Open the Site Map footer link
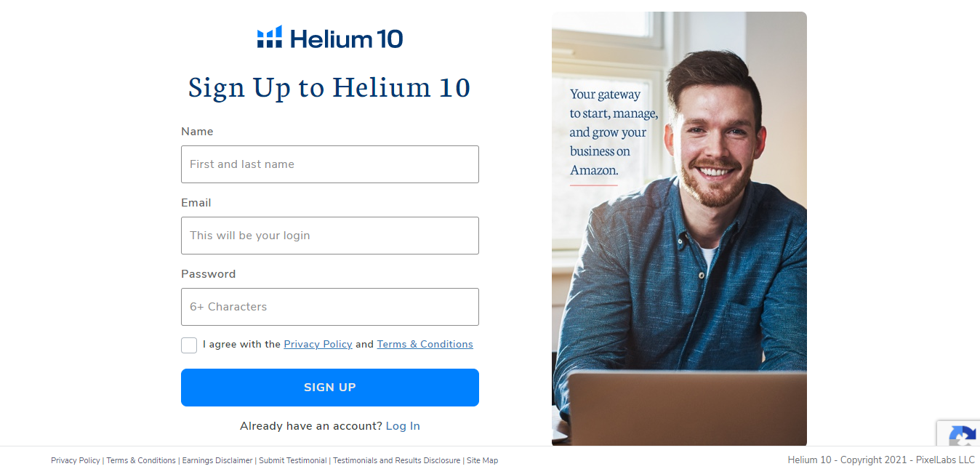 coord(483,460)
